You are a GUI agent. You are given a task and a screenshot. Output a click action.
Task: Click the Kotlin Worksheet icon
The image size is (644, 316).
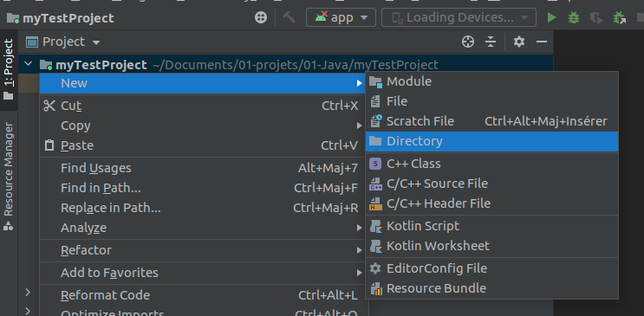point(376,246)
